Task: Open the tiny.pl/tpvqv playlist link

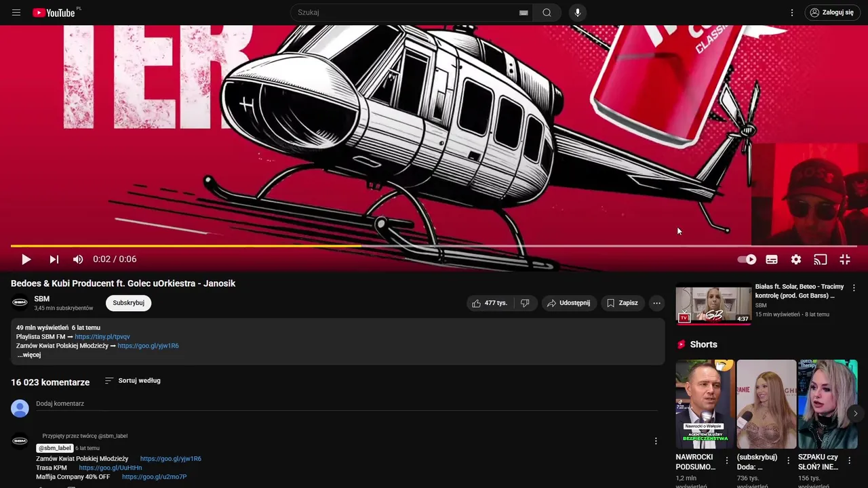Action: click(x=102, y=337)
